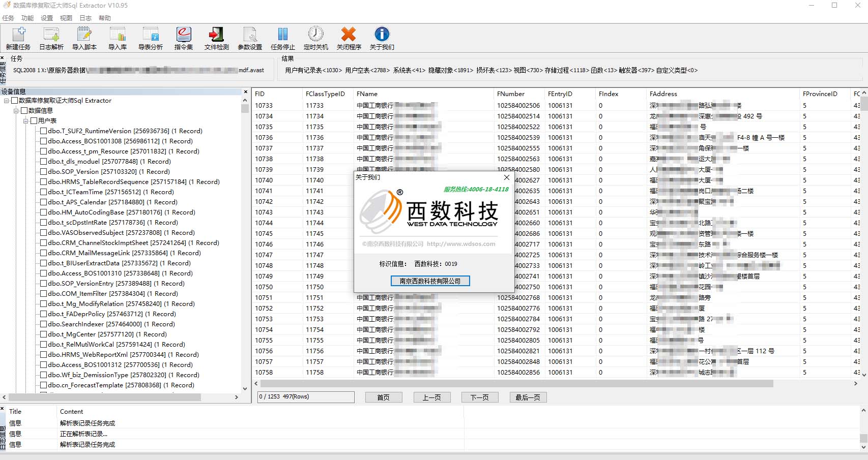Click the 首页 button
This screenshot has width=868, height=460.
click(x=384, y=397)
